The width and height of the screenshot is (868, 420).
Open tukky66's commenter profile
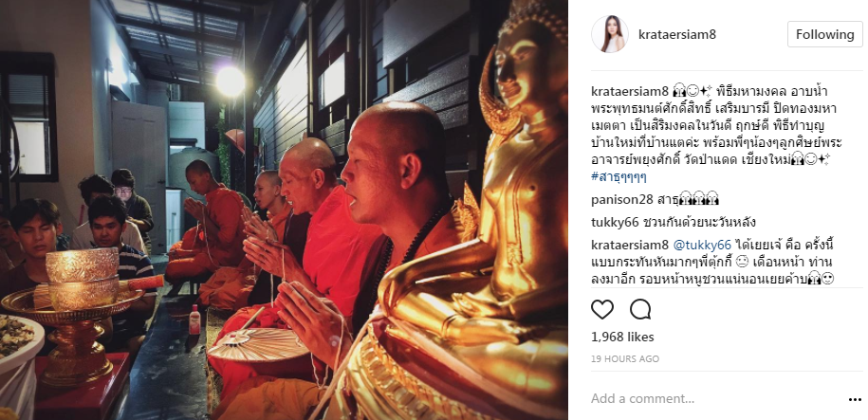615,223
